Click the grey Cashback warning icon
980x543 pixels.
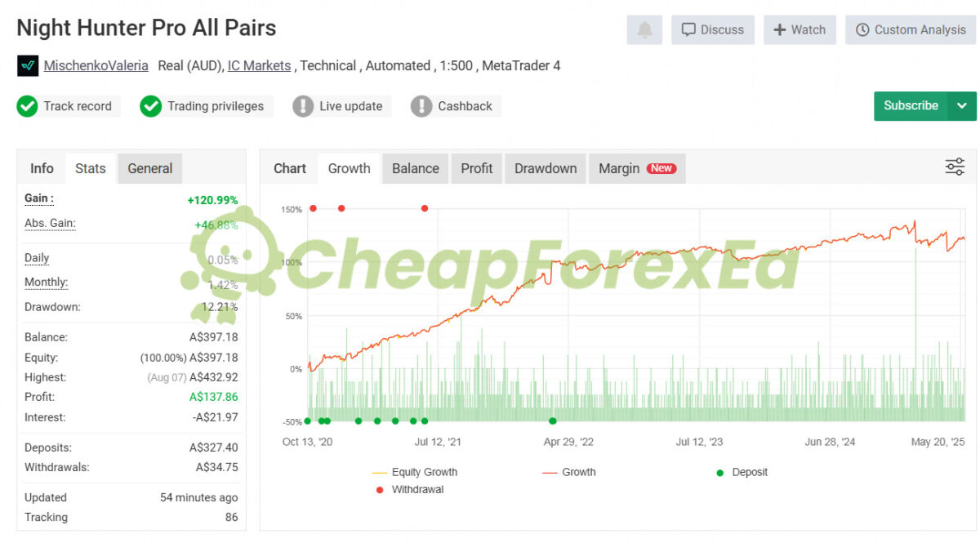[x=421, y=106]
